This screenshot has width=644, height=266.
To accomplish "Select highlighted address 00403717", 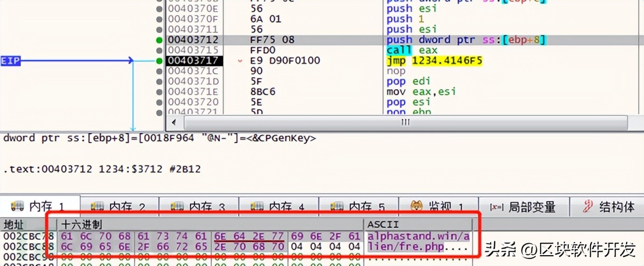I will point(193,61).
